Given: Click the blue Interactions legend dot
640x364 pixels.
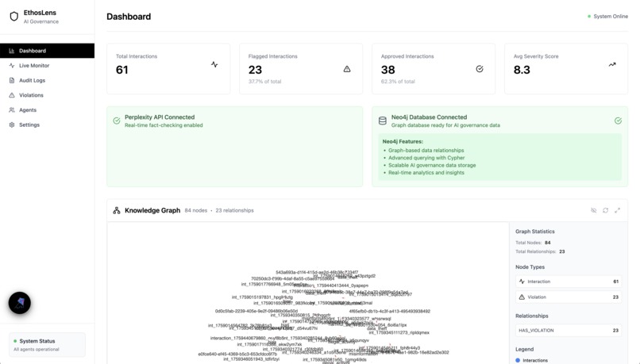Looking at the screenshot, I should tap(518, 360).
